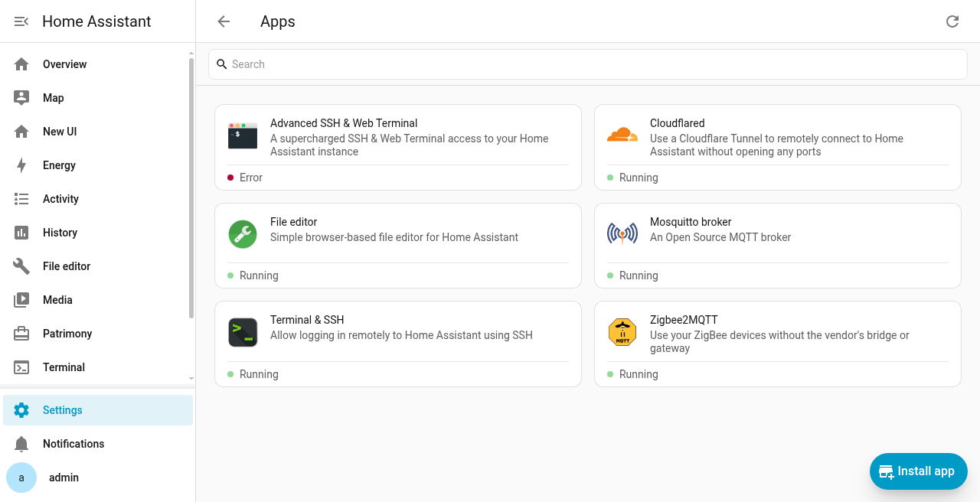This screenshot has height=502, width=980.
Task: Click the Overview home icon in sidebar
Action: click(x=21, y=64)
